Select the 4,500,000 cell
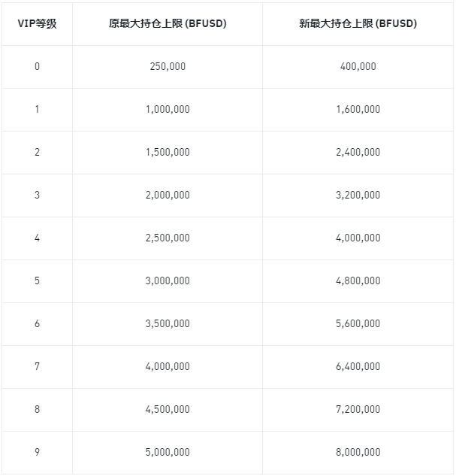This screenshot has width=456, height=476. 168,409
